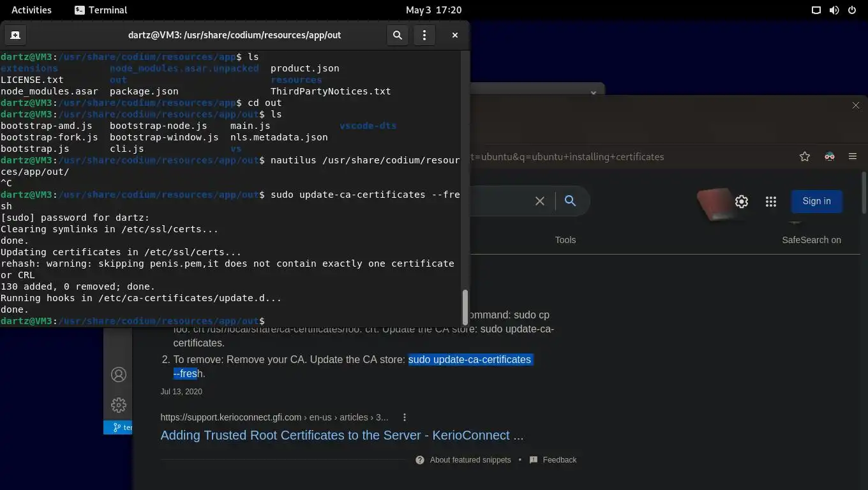The height and width of the screenshot is (490, 868).
Task: Click the Jul 13, 2020 date text
Action: coord(181,392)
